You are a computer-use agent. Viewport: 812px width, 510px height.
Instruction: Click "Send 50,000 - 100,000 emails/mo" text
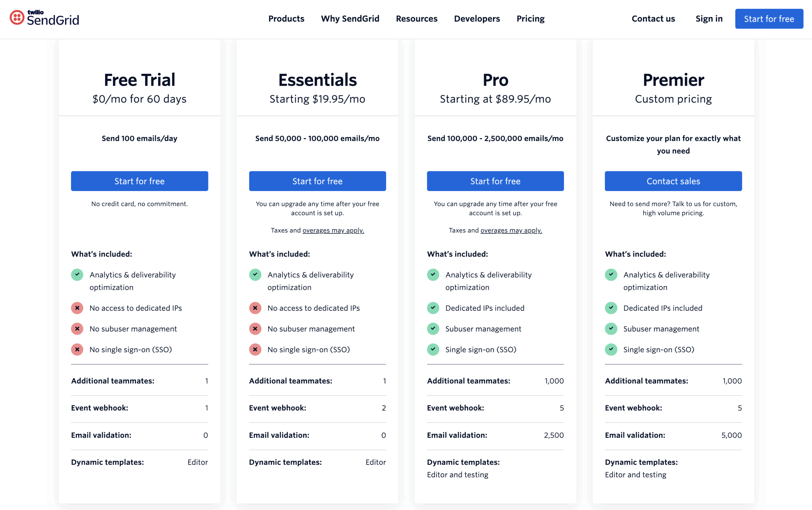pos(318,138)
